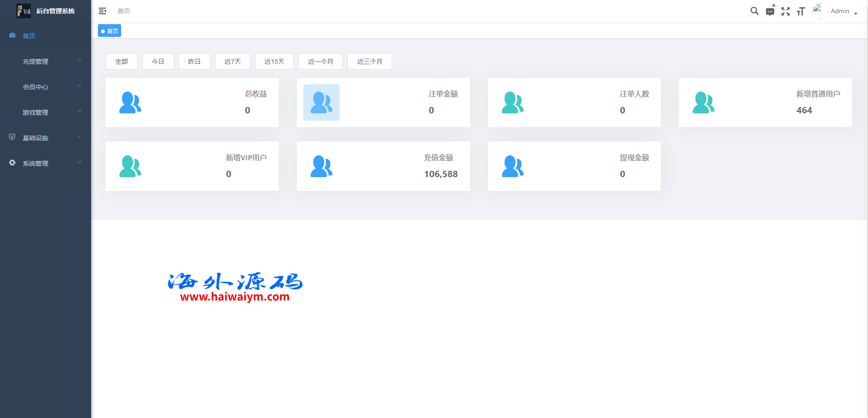Click the highlighted 注单金额 user icon
Viewport: 868px width, 418px height.
point(321,102)
